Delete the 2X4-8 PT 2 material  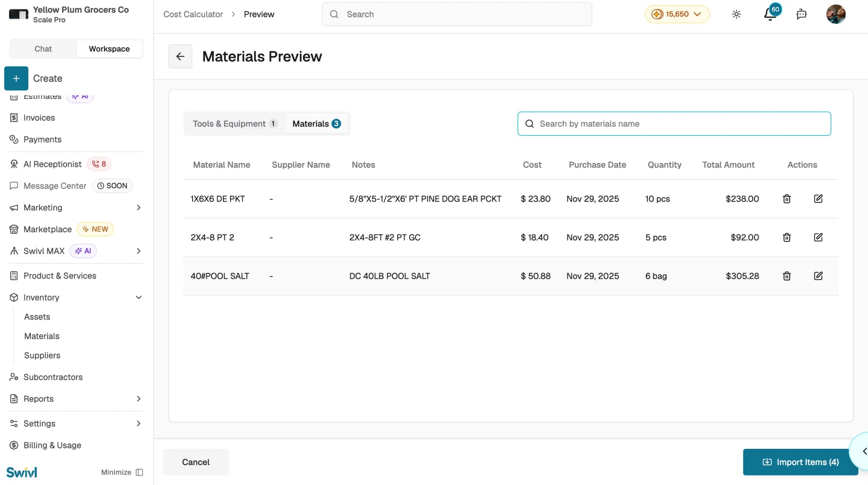787,237
